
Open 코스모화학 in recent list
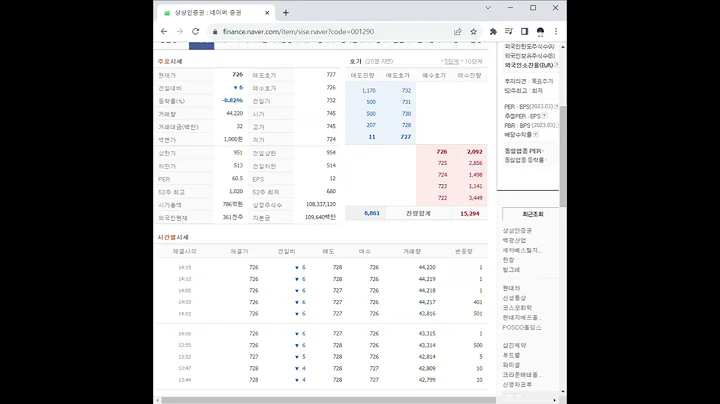pos(517,308)
